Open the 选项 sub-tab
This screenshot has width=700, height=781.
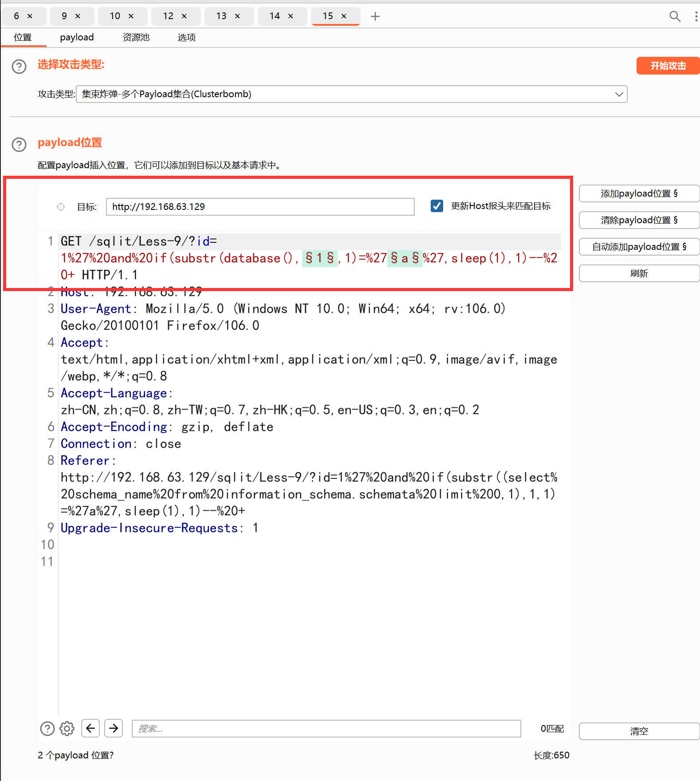click(186, 37)
